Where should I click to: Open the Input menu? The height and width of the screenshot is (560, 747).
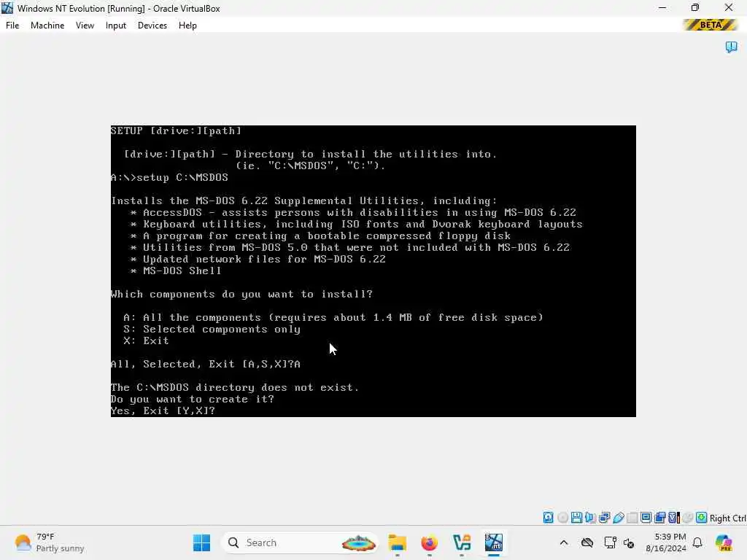click(x=116, y=26)
